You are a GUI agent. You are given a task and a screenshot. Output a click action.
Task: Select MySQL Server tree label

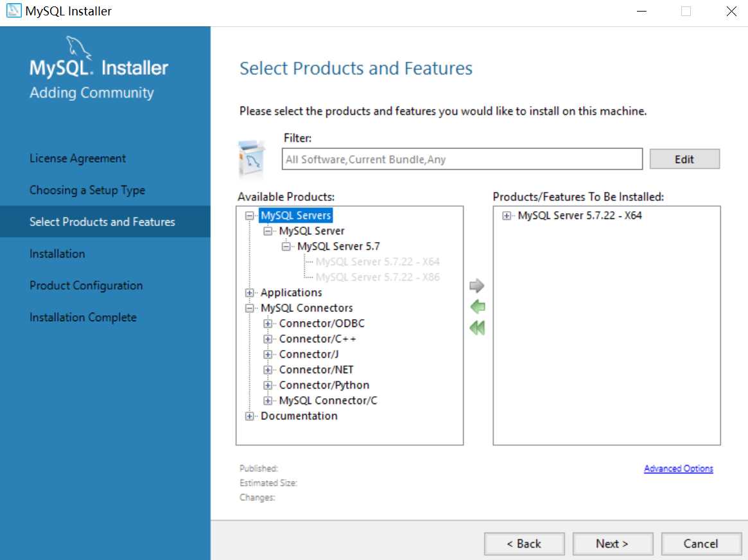pos(311,231)
